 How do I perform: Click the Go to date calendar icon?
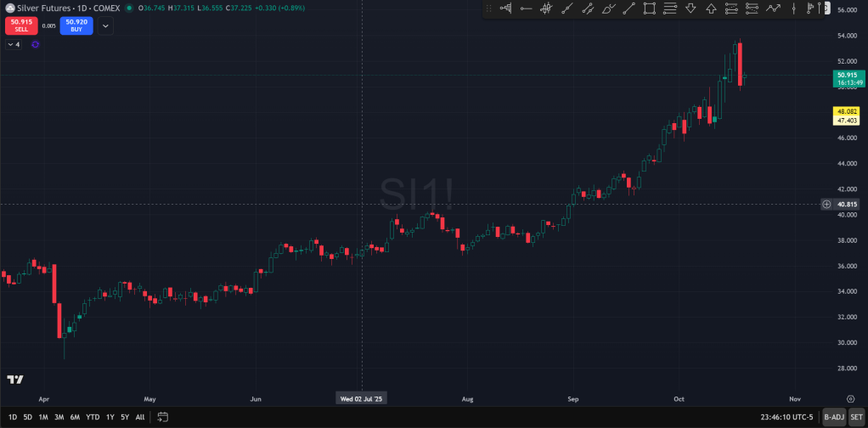click(163, 417)
